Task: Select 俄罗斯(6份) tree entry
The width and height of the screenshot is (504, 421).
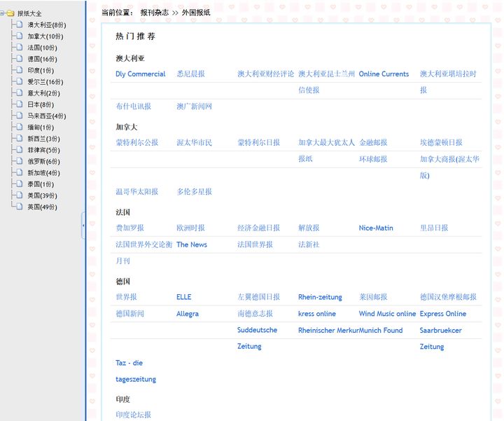Action: [43, 161]
